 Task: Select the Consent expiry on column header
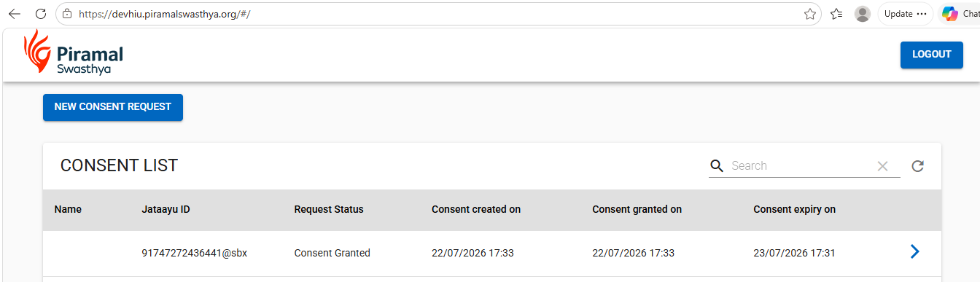(x=794, y=209)
